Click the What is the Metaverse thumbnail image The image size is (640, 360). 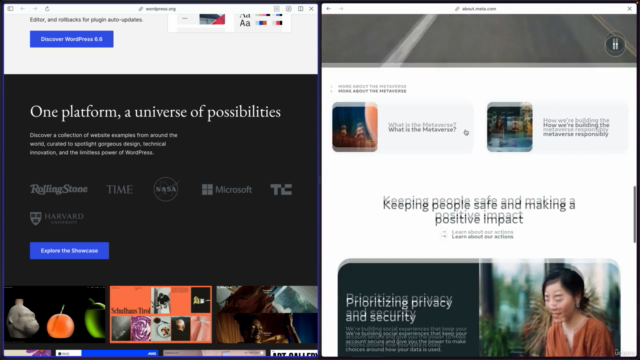[355, 127]
